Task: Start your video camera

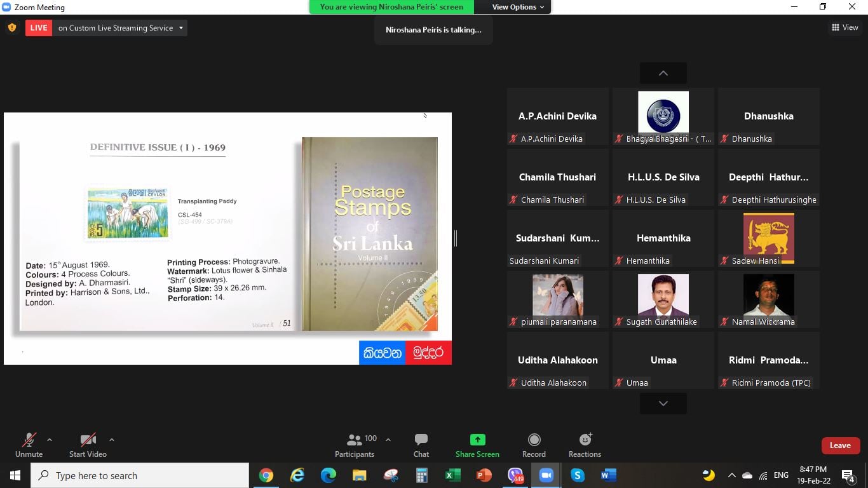Action: (88, 445)
